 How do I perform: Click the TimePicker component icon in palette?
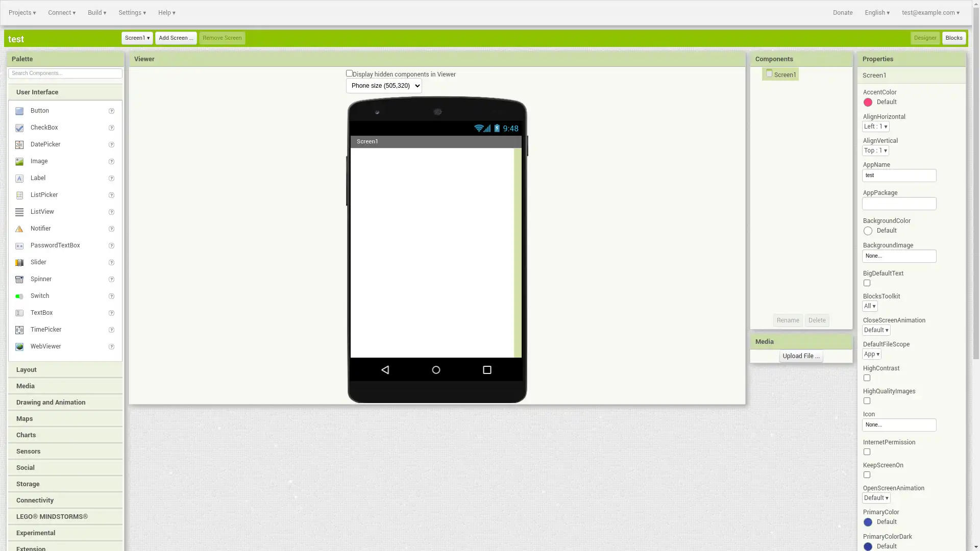point(19,330)
